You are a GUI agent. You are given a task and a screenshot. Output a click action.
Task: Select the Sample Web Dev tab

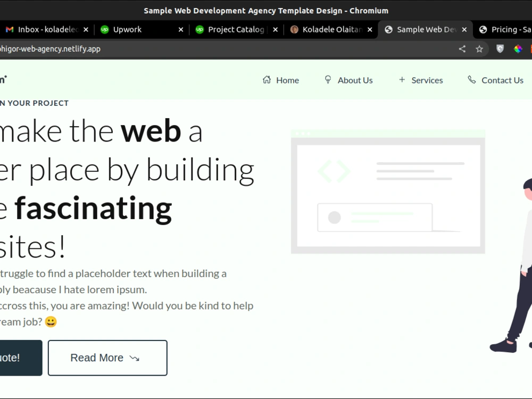pyautogui.click(x=426, y=29)
